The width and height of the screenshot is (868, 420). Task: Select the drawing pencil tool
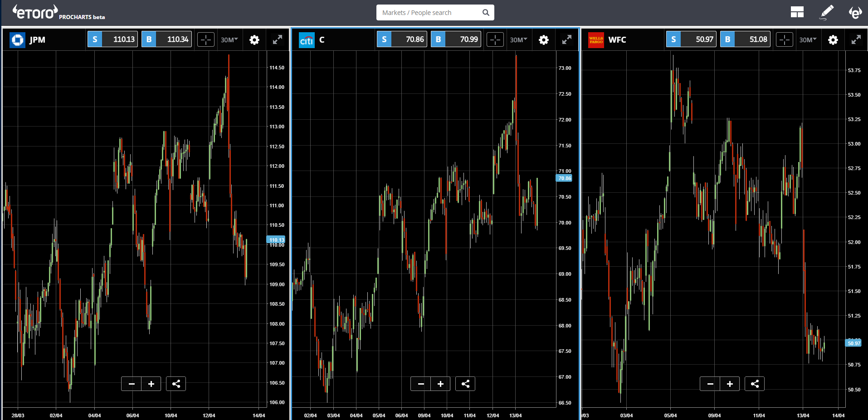[827, 12]
